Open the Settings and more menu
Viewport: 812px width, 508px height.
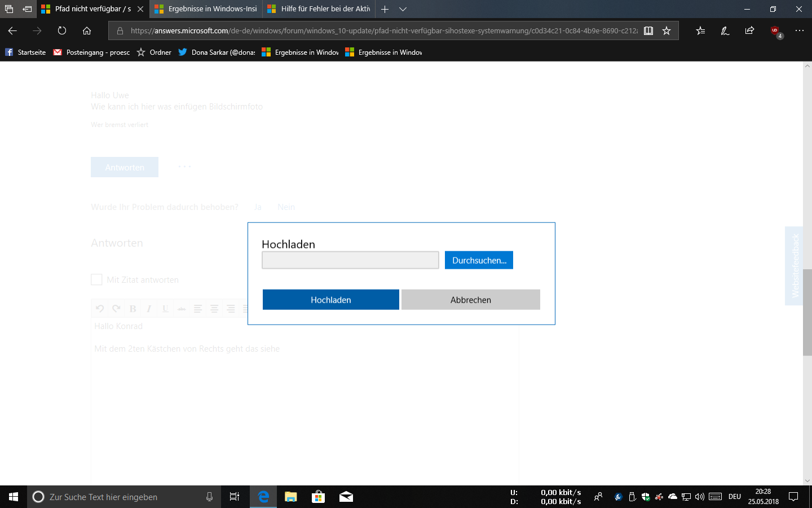[800, 30]
